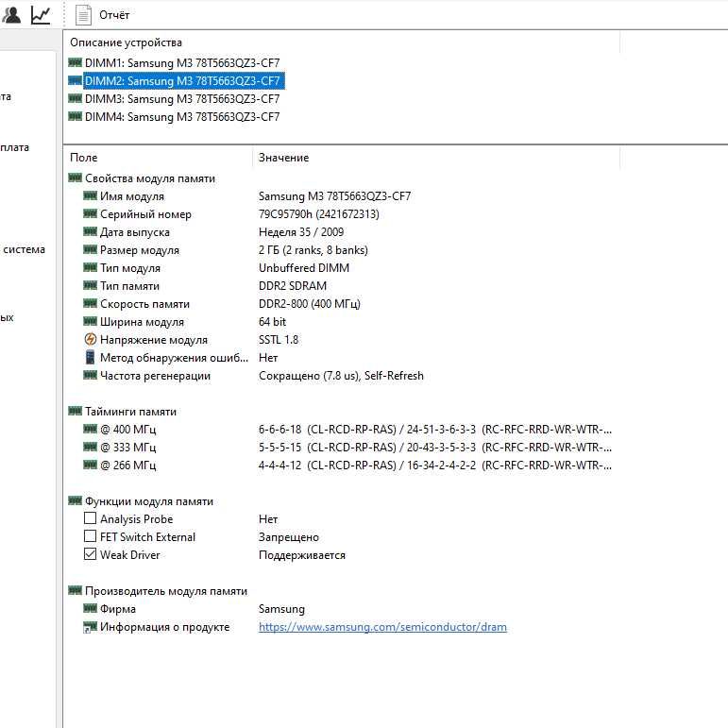Click the icon next to Тип памяти
The image size is (728, 728).
coord(90,285)
